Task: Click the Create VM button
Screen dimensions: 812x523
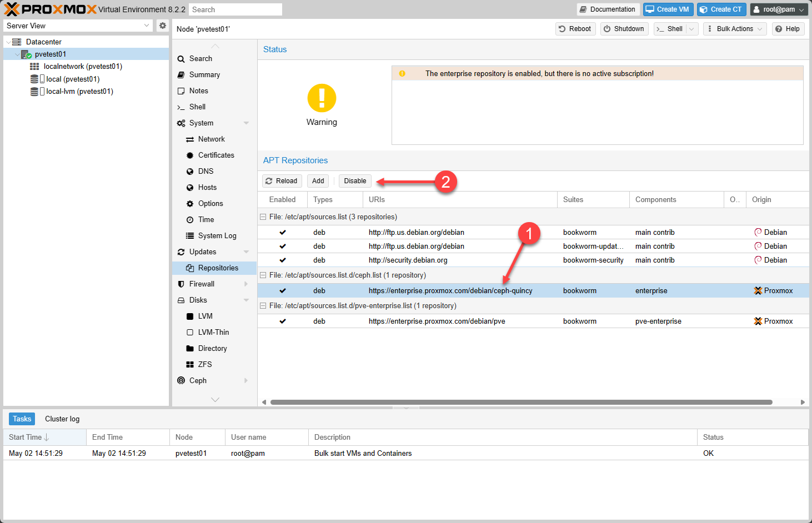Action: [668, 9]
